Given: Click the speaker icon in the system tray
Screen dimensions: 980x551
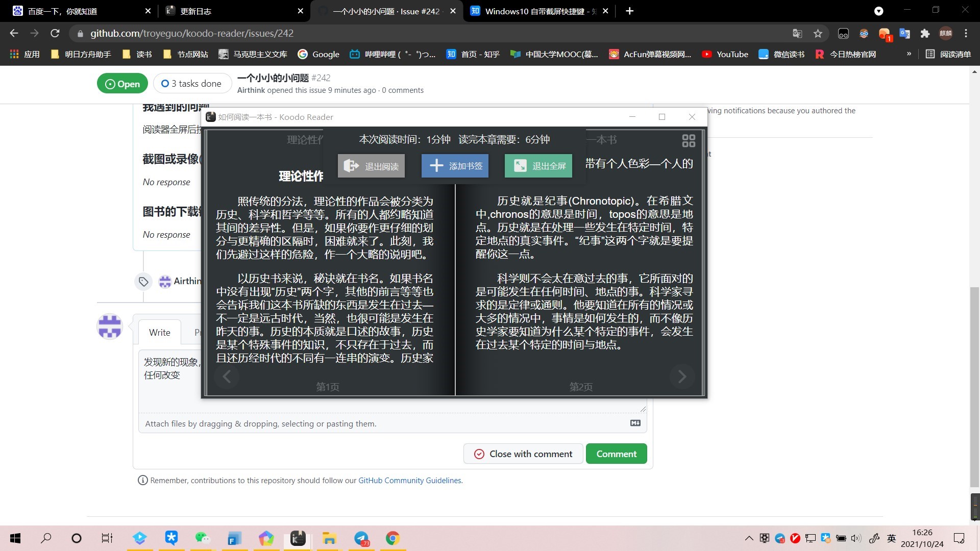Looking at the screenshot, I should pyautogui.click(x=855, y=538).
